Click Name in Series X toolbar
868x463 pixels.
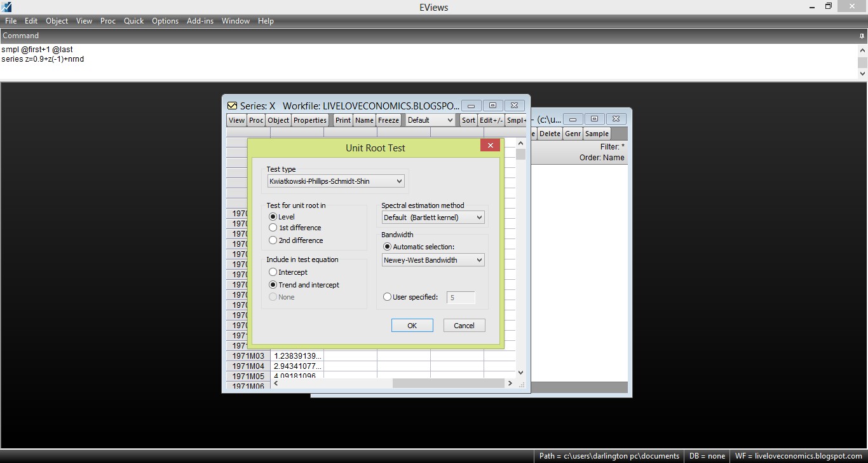(x=364, y=120)
